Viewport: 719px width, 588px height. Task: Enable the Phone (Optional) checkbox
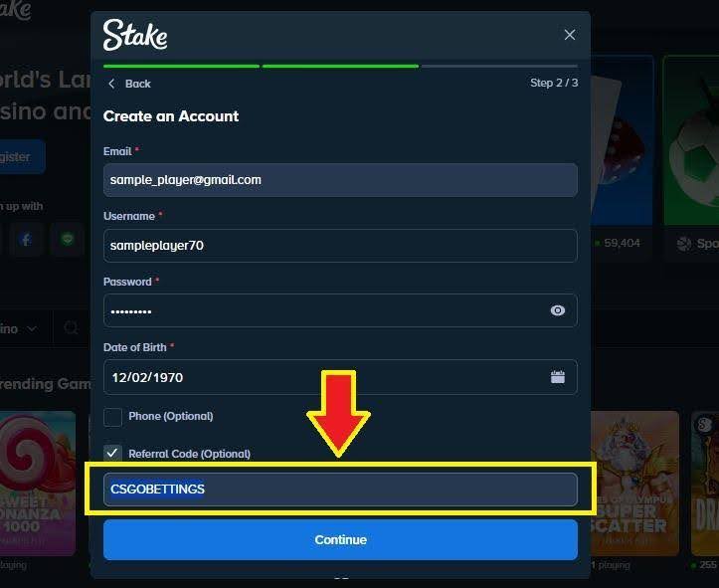click(112, 417)
